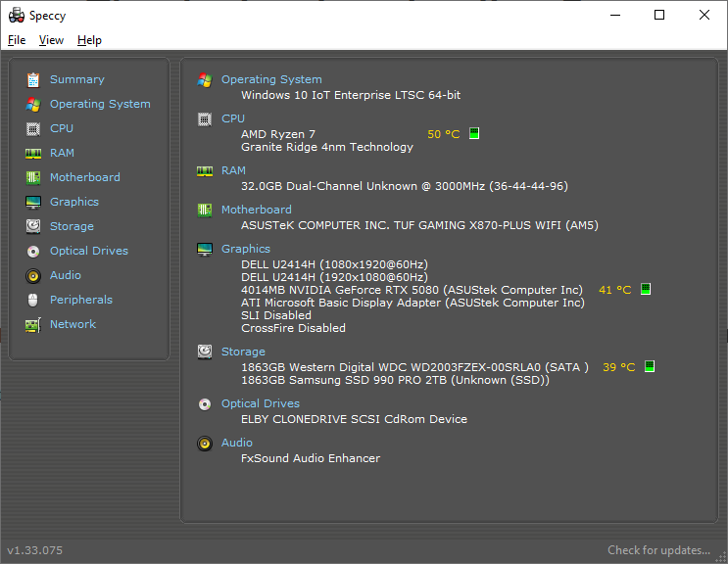
Task: Click the FxSound Audio Enhancer line
Action: coord(311,458)
